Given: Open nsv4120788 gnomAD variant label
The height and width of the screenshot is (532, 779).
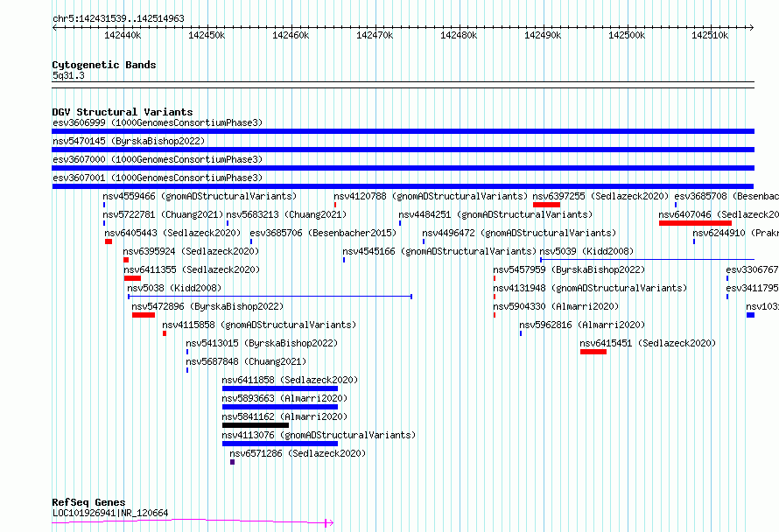Looking at the screenshot, I should (x=431, y=196).
